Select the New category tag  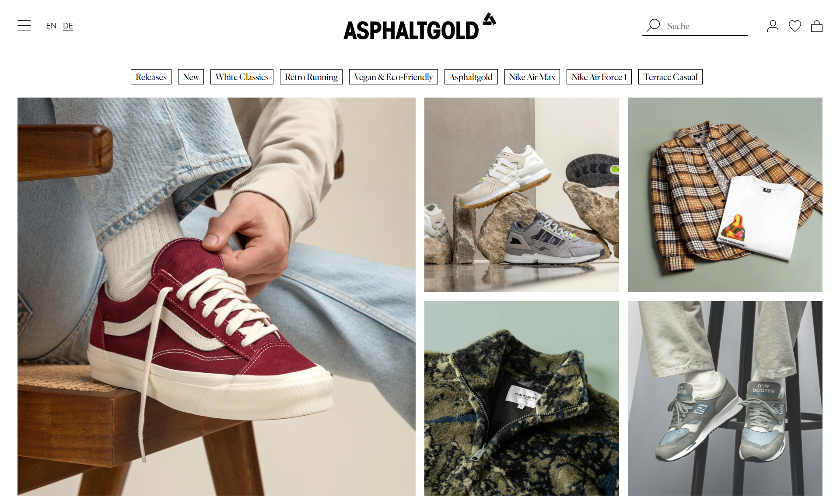(x=191, y=77)
